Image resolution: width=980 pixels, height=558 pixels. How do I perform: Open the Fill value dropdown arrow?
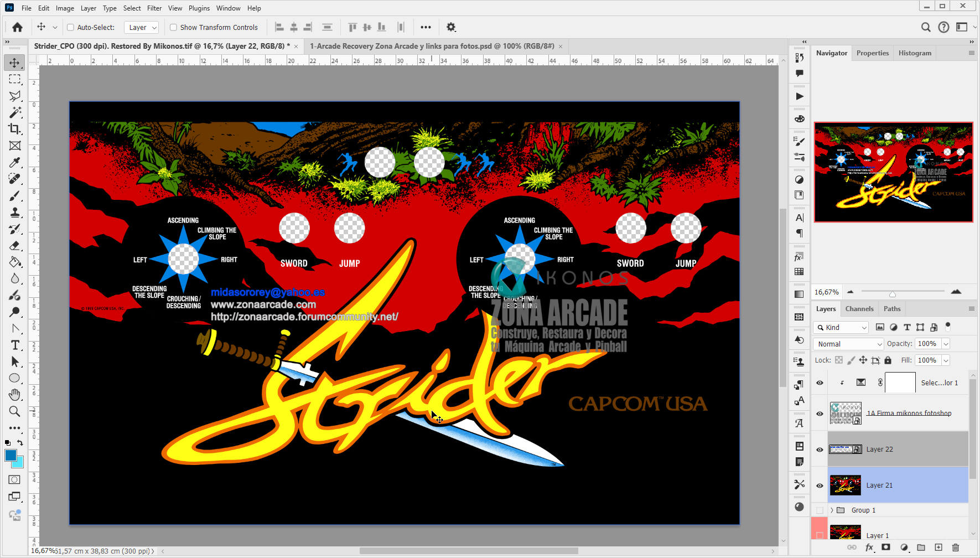click(x=946, y=360)
